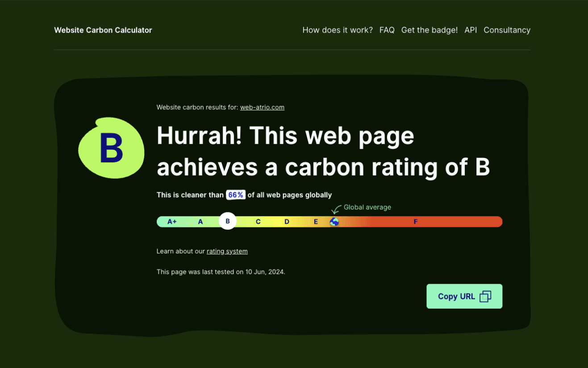The image size is (588, 368).
Task: Open the Consultancy page
Action: [x=507, y=30]
